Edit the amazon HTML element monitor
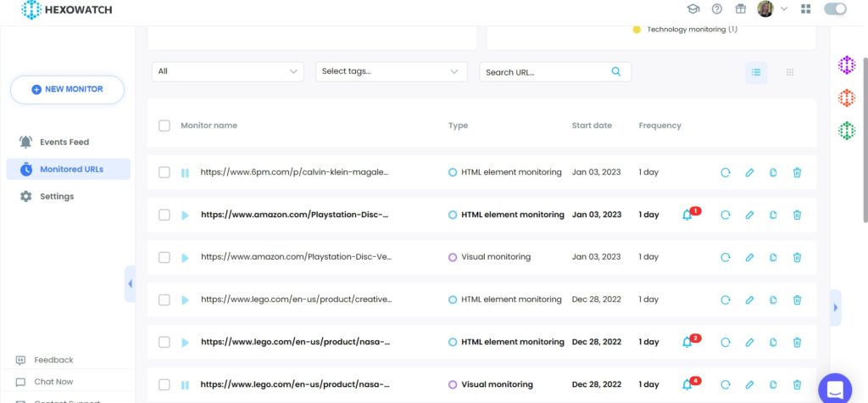 coord(749,215)
